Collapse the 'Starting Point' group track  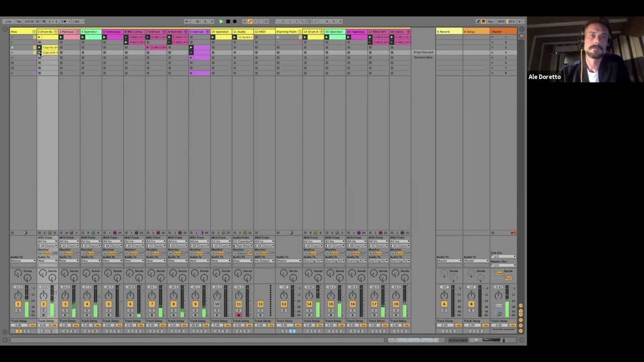click(x=299, y=32)
